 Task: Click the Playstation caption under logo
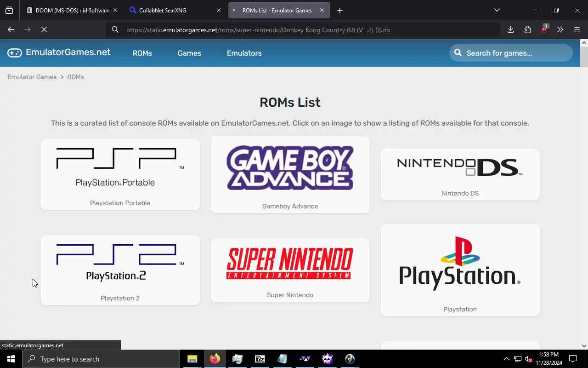click(460, 309)
